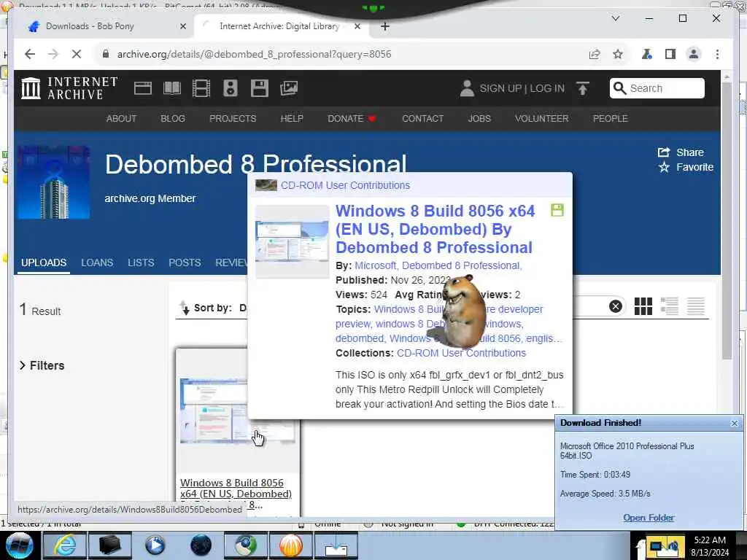
Task: Expand the Filters section
Action: coord(42,365)
